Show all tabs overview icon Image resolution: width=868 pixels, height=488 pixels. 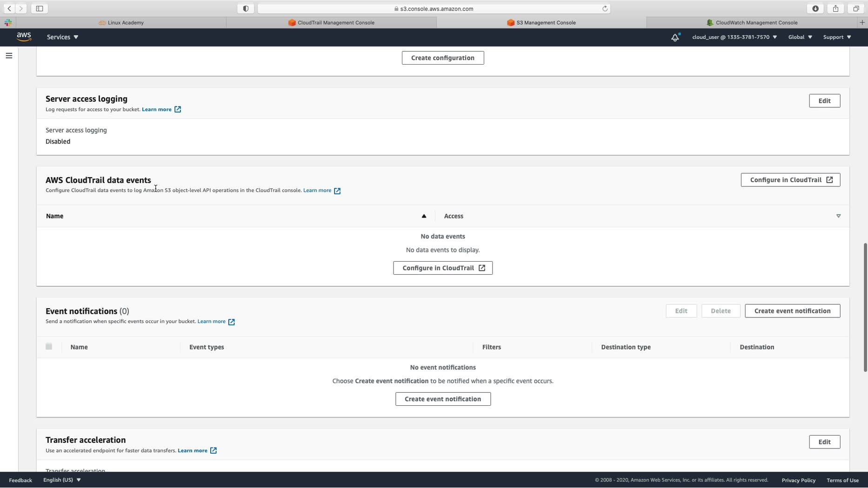(856, 8)
